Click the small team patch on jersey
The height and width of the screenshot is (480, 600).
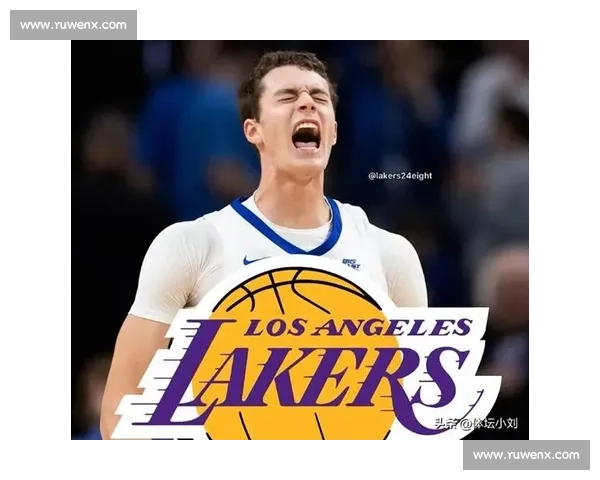[351, 263]
